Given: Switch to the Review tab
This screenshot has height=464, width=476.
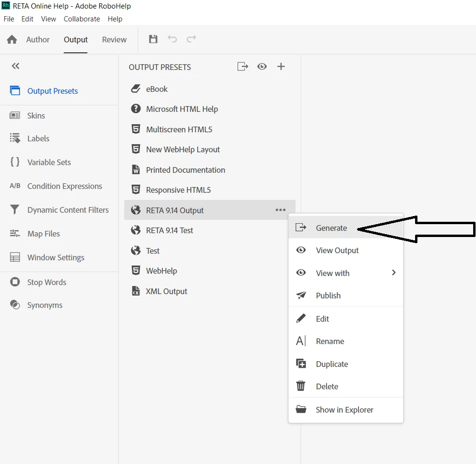Looking at the screenshot, I should click(114, 39).
